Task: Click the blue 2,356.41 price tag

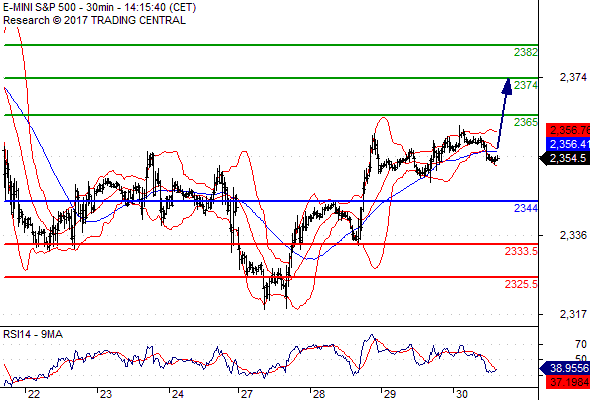Action: tap(568, 144)
